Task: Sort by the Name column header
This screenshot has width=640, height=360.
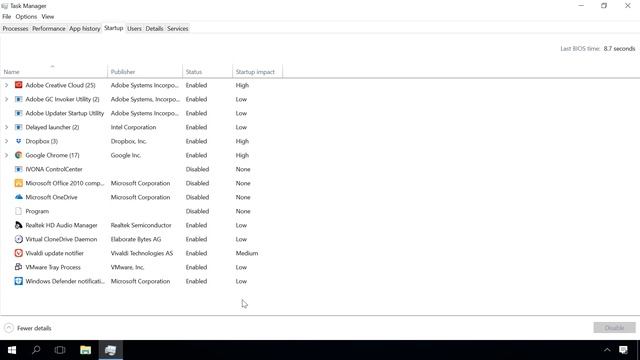Action: coord(54,71)
